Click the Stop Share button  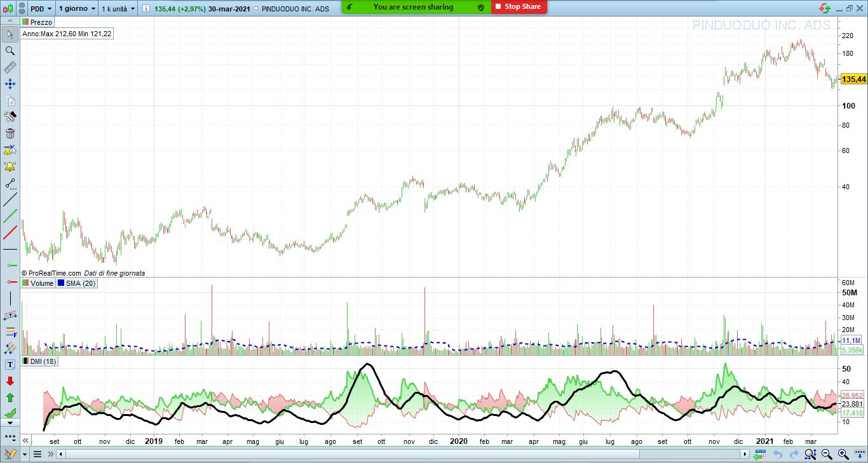pyautogui.click(x=519, y=7)
